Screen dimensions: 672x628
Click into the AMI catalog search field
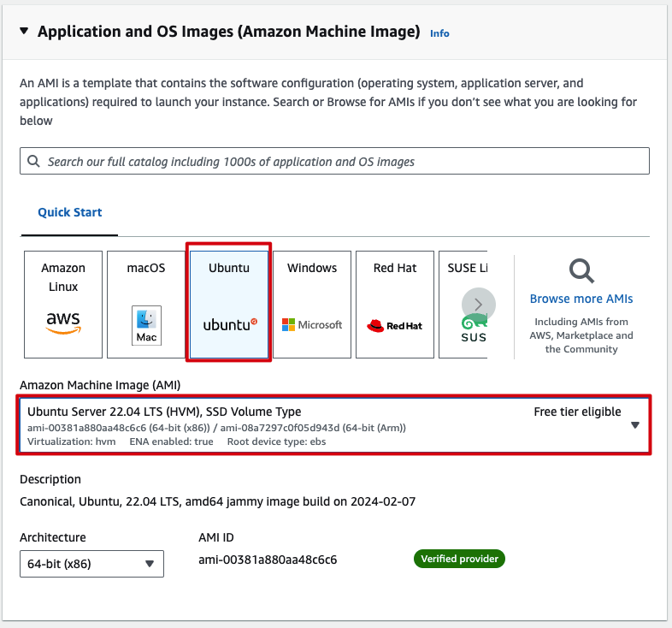(342, 161)
